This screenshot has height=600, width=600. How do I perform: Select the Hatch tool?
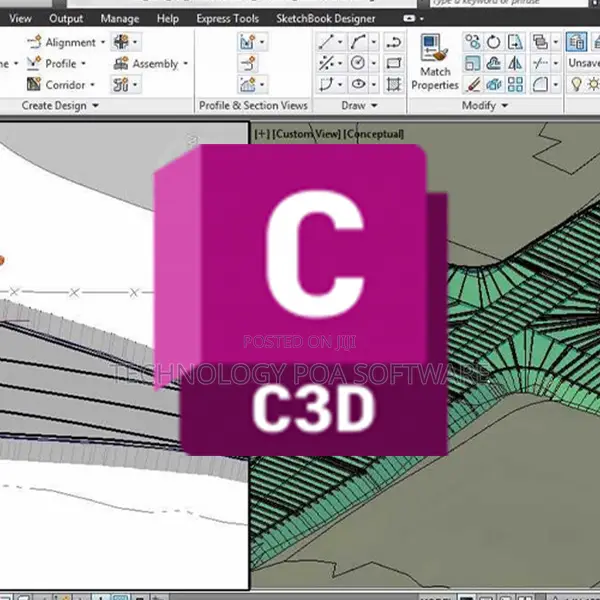coord(393,84)
